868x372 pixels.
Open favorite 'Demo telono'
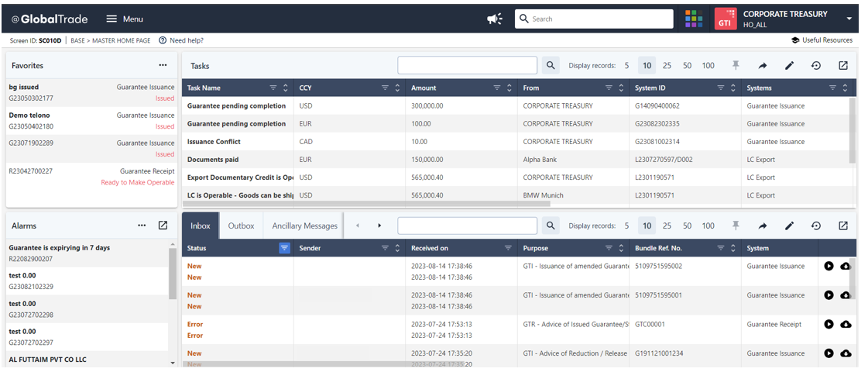[91, 121]
